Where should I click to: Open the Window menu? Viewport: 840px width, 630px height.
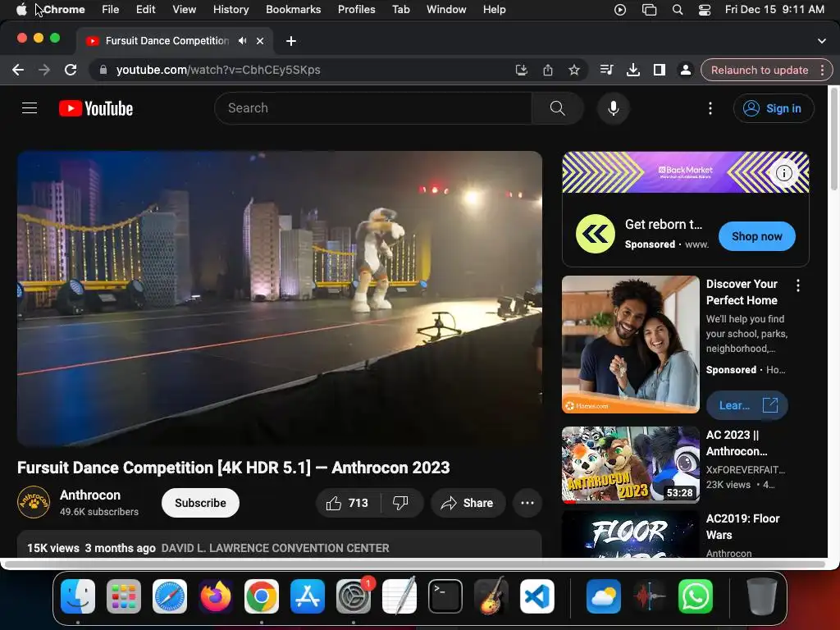pyautogui.click(x=446, y=10)
